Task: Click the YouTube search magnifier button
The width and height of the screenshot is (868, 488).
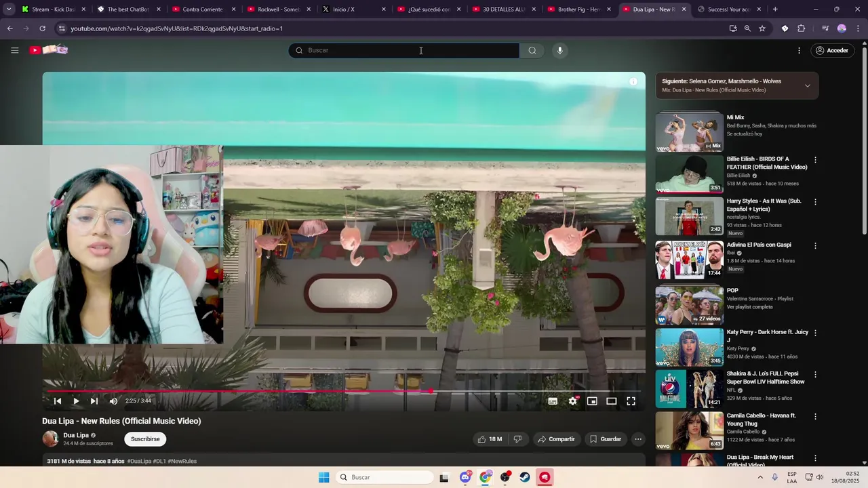Action: [532, 50]
